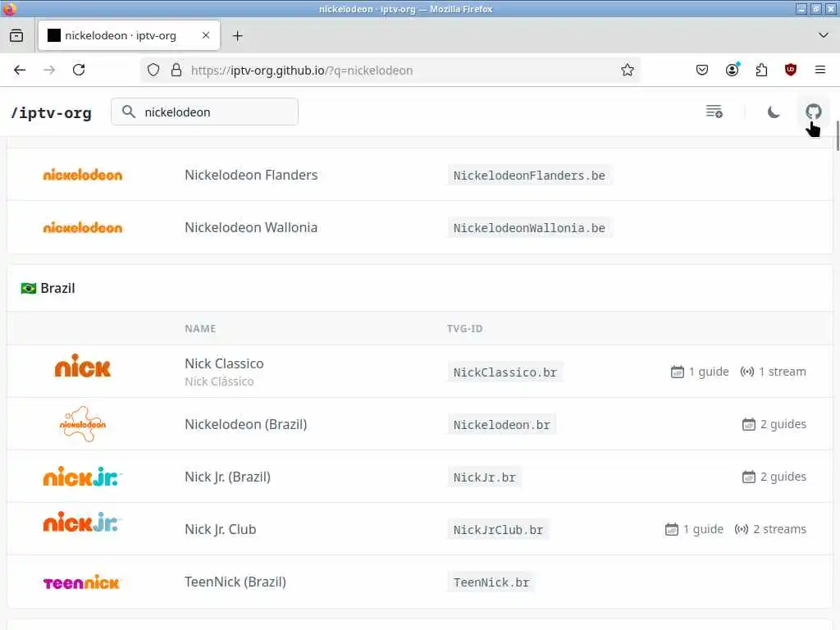
Task: Open Firefox account icon
Action: click(733, 70)
